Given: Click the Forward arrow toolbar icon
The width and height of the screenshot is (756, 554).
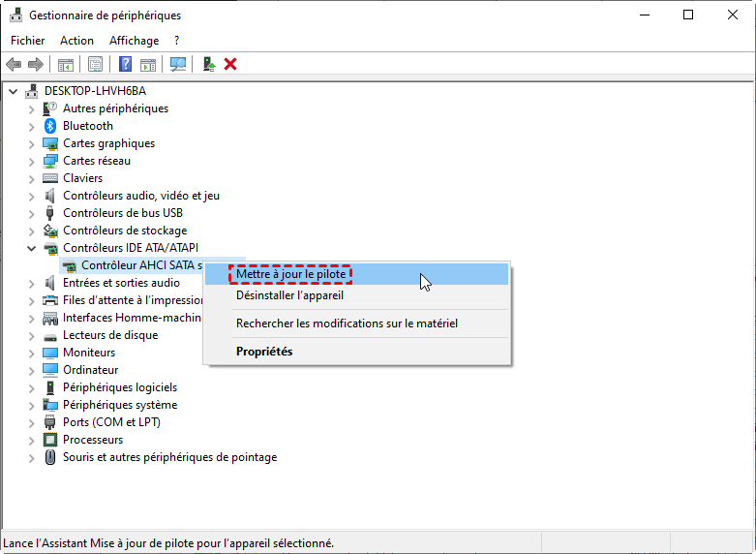Looking at the screenshot, I should click(x=36, y=64).
